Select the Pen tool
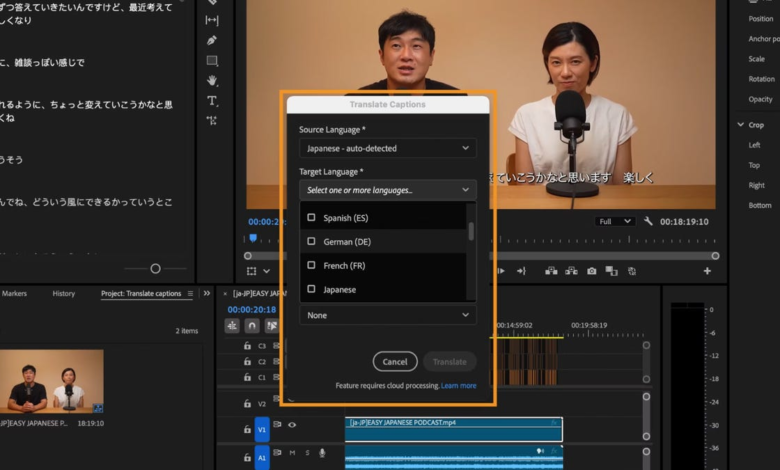The height and width of the screenshot is (470, 780). 212,40
